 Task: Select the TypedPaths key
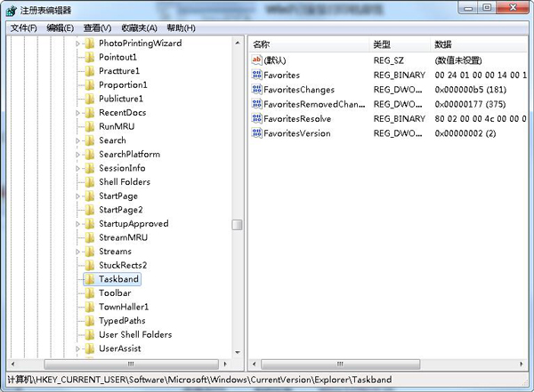122,321
